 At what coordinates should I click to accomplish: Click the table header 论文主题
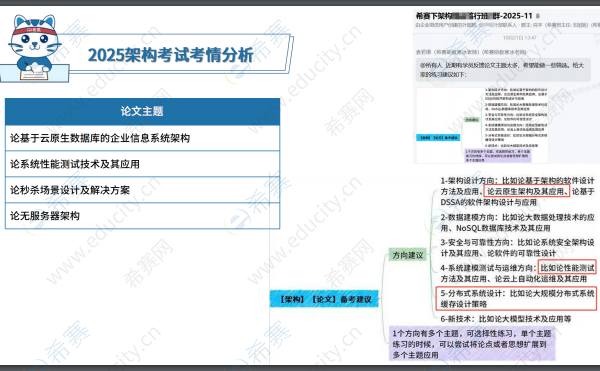(142, 111)
